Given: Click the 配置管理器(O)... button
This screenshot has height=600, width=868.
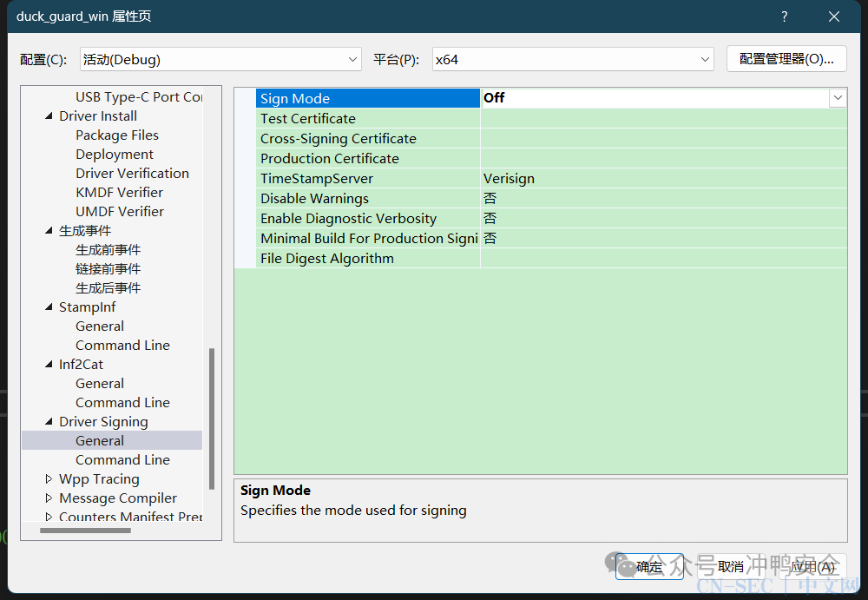Looking at the screenshot, I should tap(786, 59).
